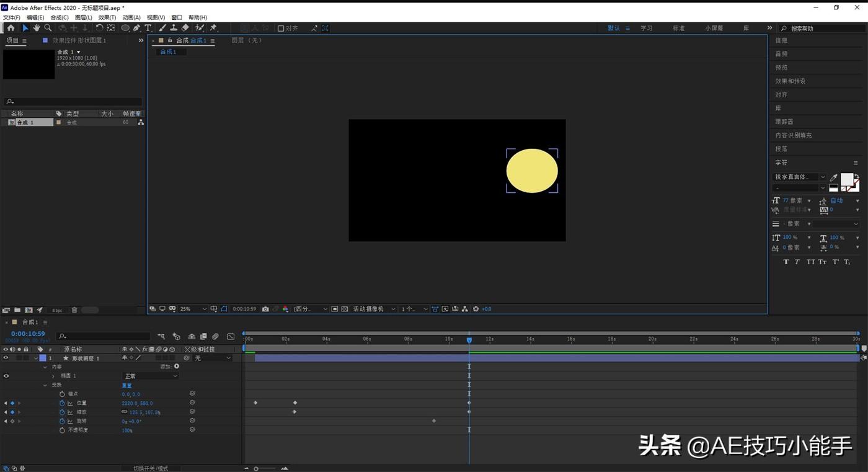868x472 pixels.
Task: Toggle transparency grid icon in viewer
Action: pyautogui.click(x=345, y=309)
